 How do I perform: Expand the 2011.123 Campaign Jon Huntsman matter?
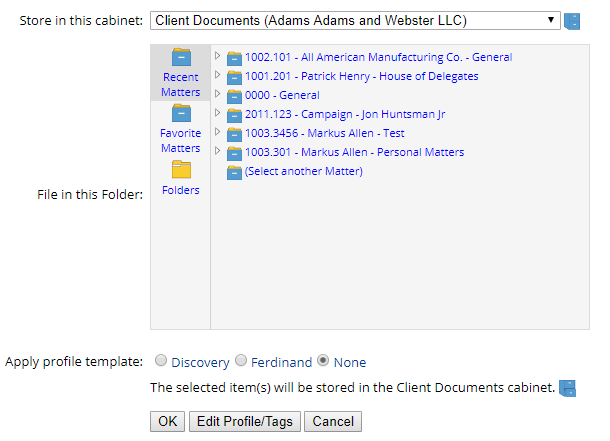pyautogui.click(x=218, y=113)
